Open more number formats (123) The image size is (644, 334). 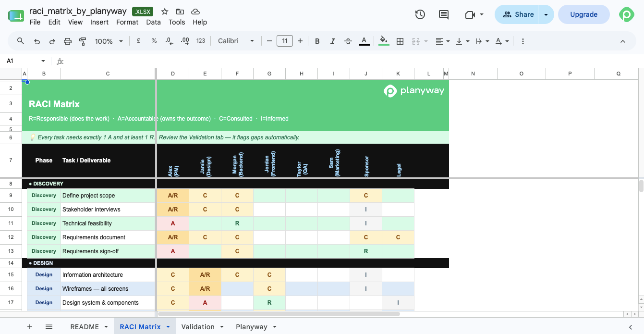point(201,41)
